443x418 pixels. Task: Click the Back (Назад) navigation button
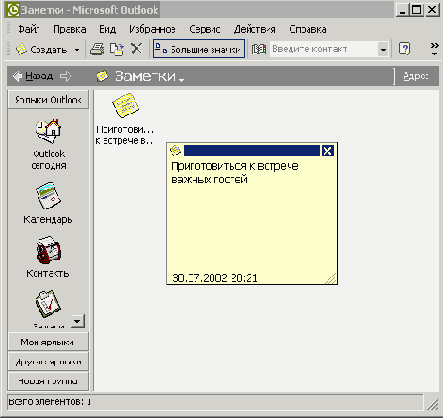click(x=33, y=76)
